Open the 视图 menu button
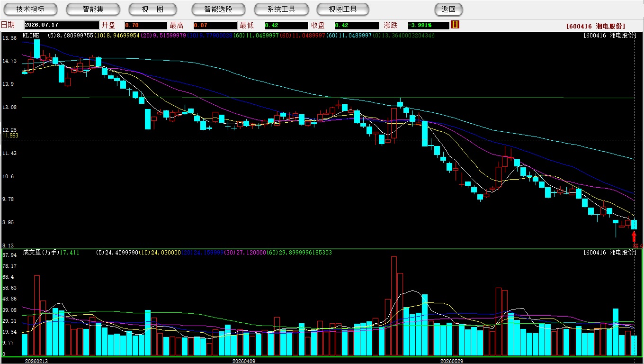The image size is (644, 364). pyautogui.click(x=152, y=9)
